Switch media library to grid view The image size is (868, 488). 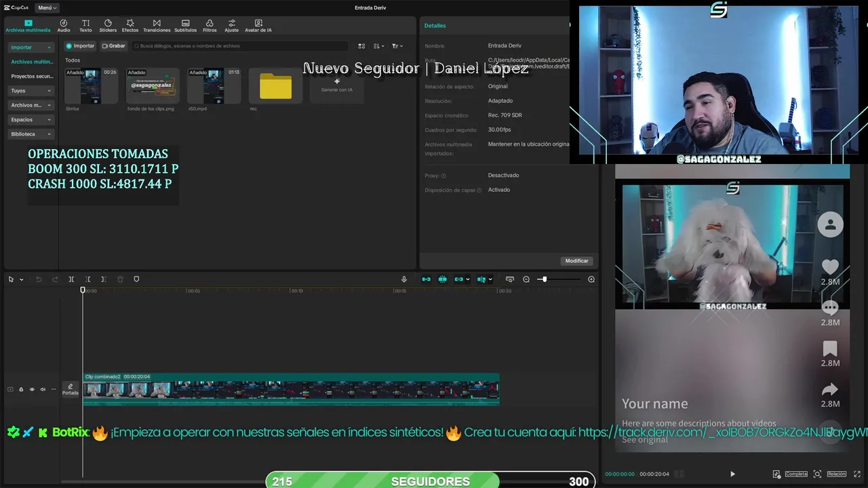[361, 46]
